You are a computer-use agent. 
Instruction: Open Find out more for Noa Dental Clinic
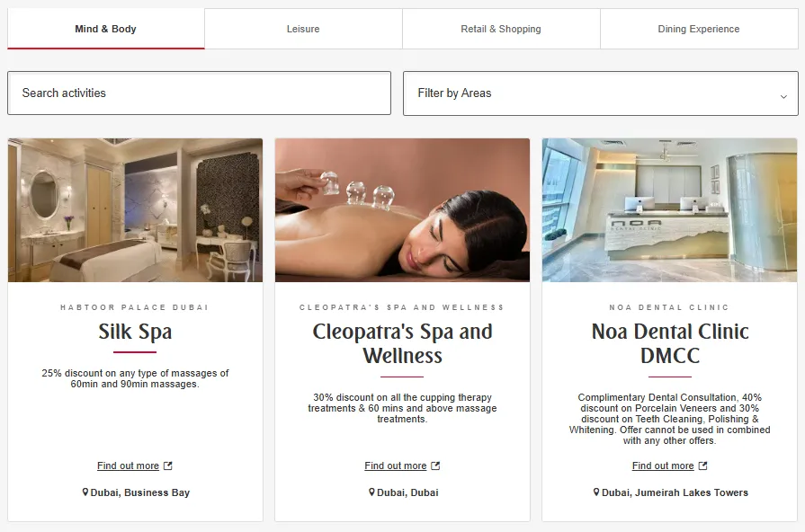pyautogui.click(x=663, y=465)
